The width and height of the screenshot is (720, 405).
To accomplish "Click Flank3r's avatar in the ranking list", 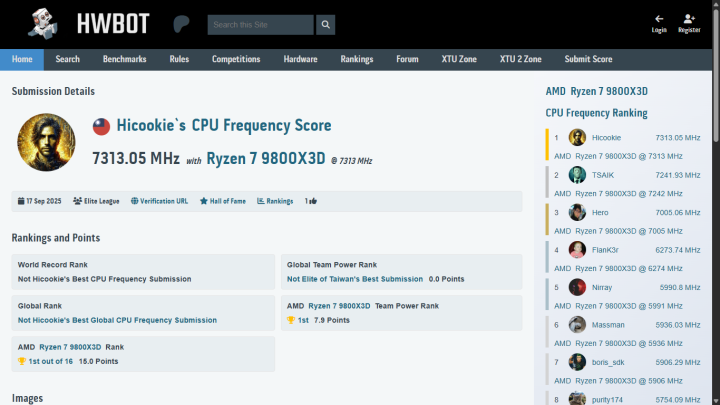I will coord(577,250).
